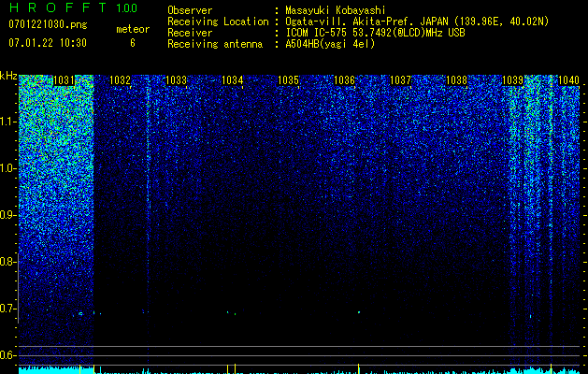
Task: Click the 1.0 frequency axis label
Action: 8,168
